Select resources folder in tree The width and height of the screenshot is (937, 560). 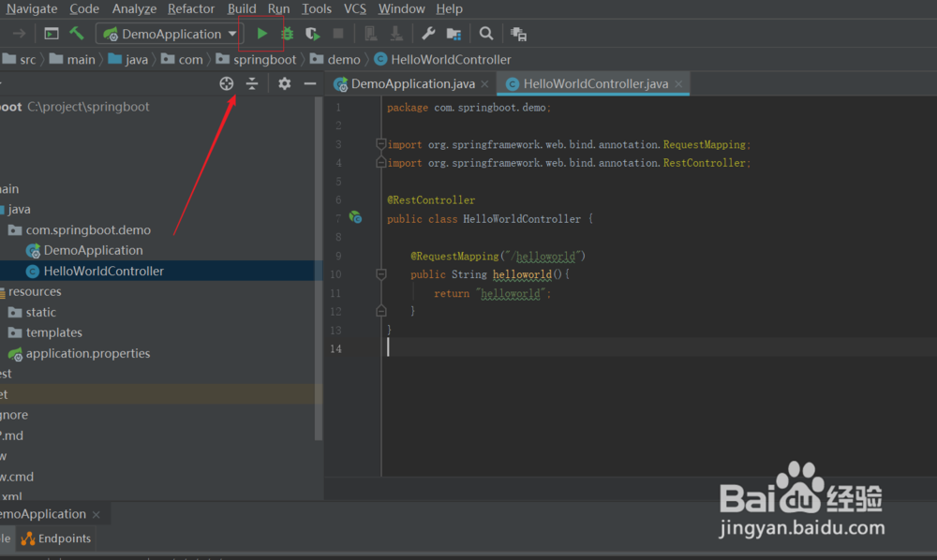[x=35, y=291]
